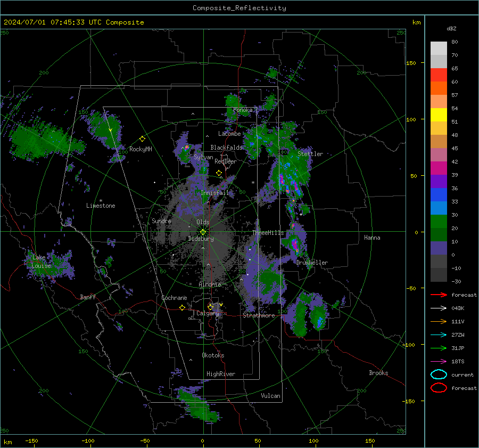
Task: Click the Limestone label
Action: click(101, 206)
